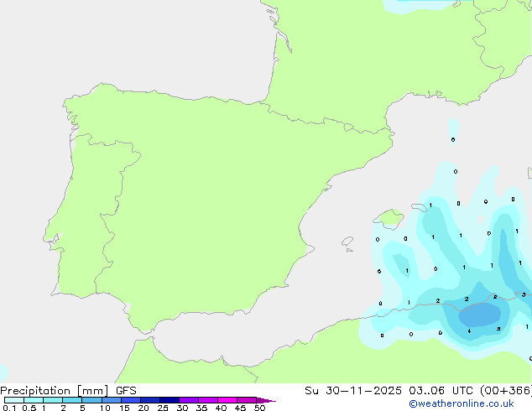Select the 35 mm legend color swatch
532x411 pixels.
(208, 400)
